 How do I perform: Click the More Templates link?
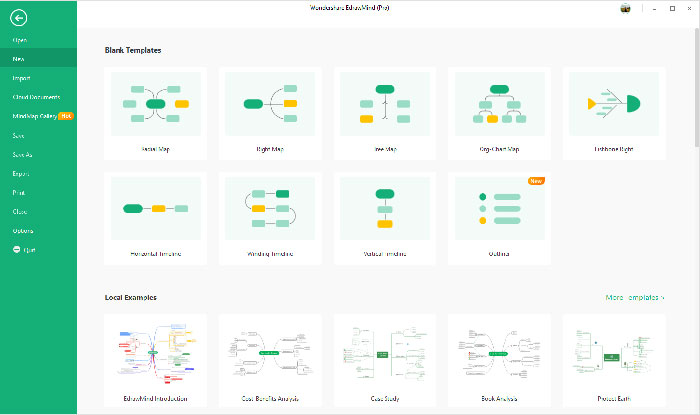tap(635, 297)
